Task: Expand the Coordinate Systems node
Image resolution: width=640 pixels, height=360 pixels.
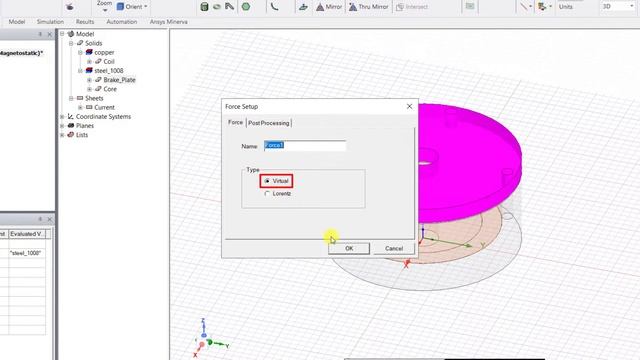Action: click(62, 116)
